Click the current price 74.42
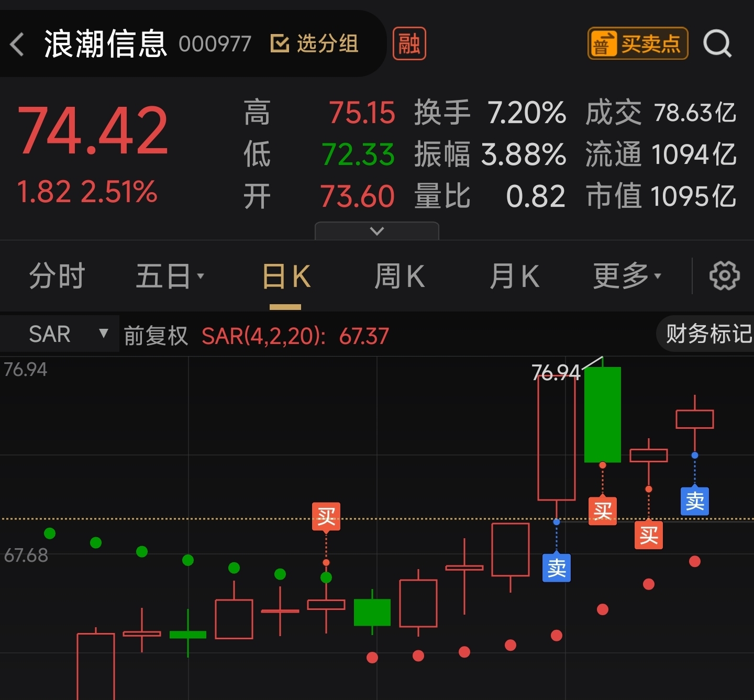 93,131
